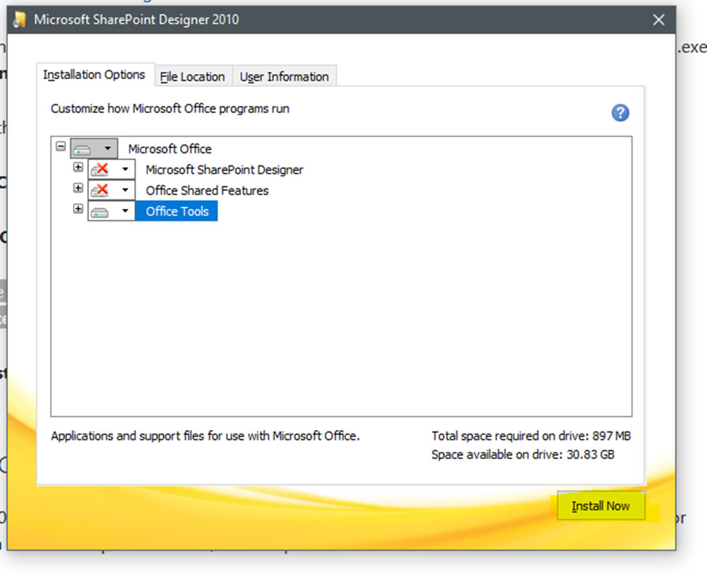Image resolution: width=707 pixels, height=588 pixels.
Task: Expand the Office Tools tree node
Action: (78, 209)
